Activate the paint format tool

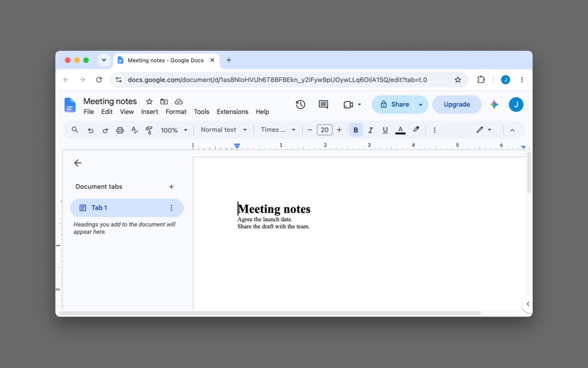pos(149,130)
